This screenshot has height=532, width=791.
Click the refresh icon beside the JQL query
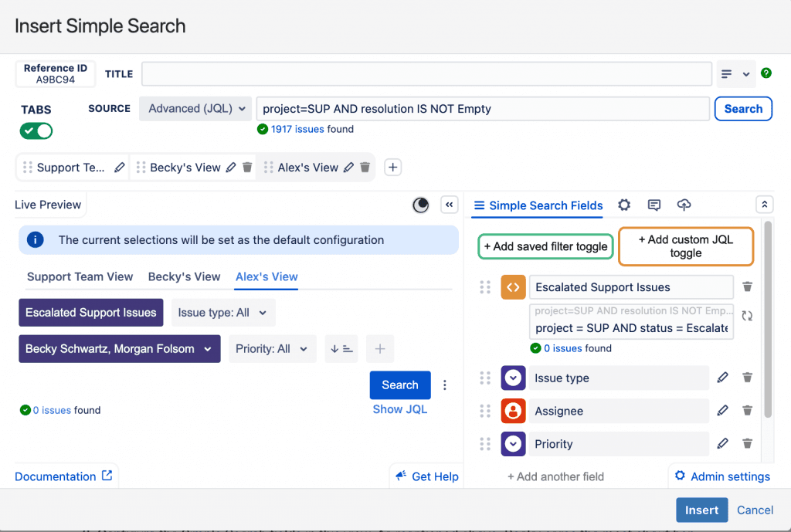tap(747, 316)
